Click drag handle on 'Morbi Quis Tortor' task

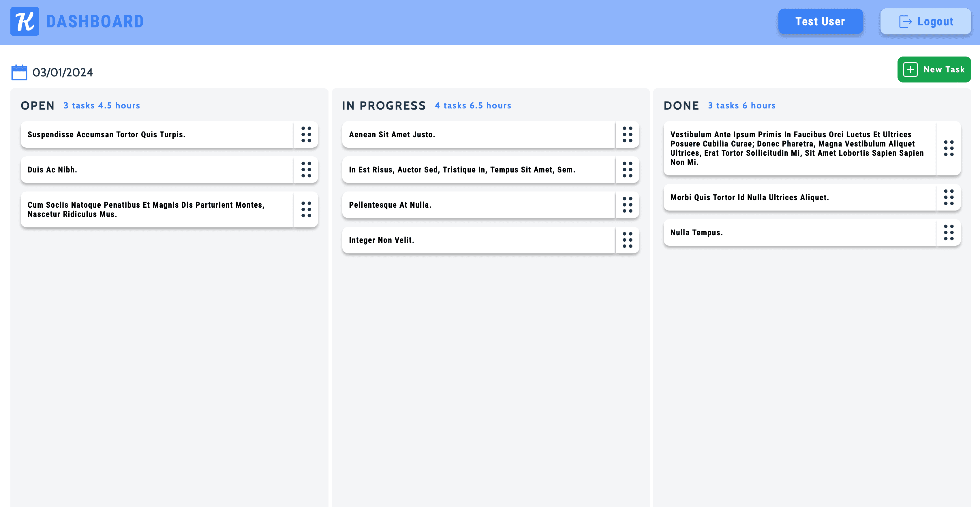949,197
